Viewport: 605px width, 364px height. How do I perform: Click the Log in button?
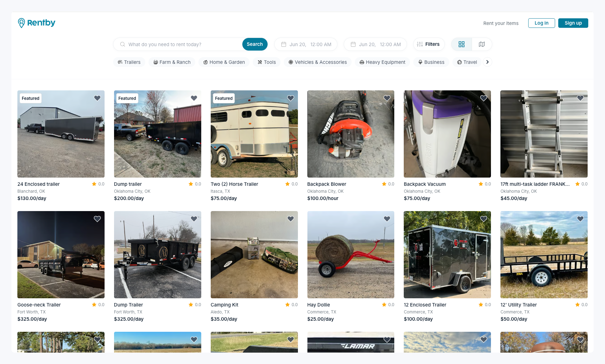tap(541, 23)
